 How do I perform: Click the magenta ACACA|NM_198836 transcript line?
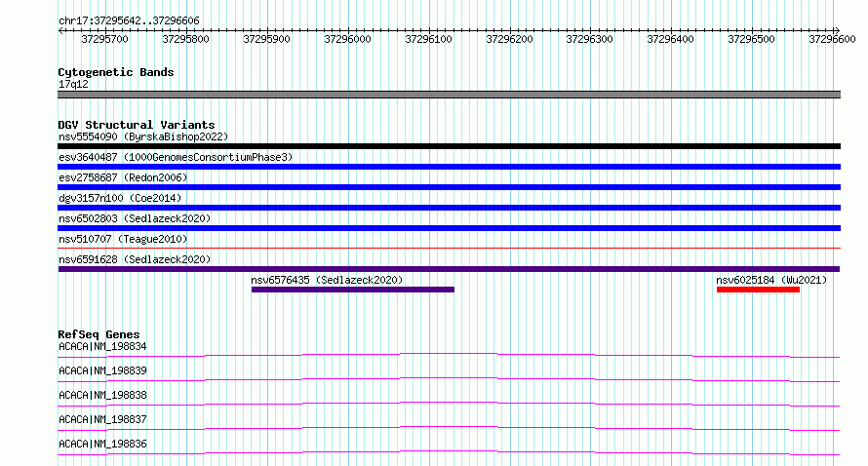point(449,452)
